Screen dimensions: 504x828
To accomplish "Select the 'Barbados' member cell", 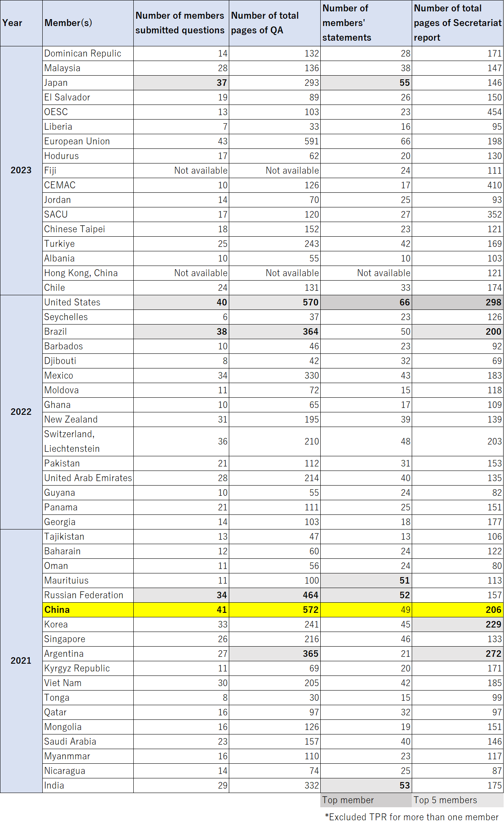I will 88,346.
